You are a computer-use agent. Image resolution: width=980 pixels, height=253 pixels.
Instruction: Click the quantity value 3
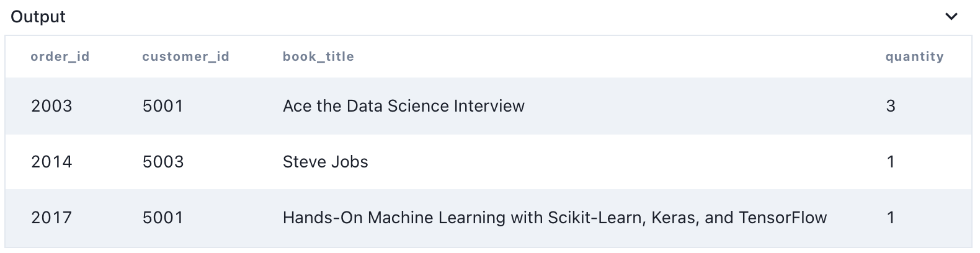tap(891, 106)
